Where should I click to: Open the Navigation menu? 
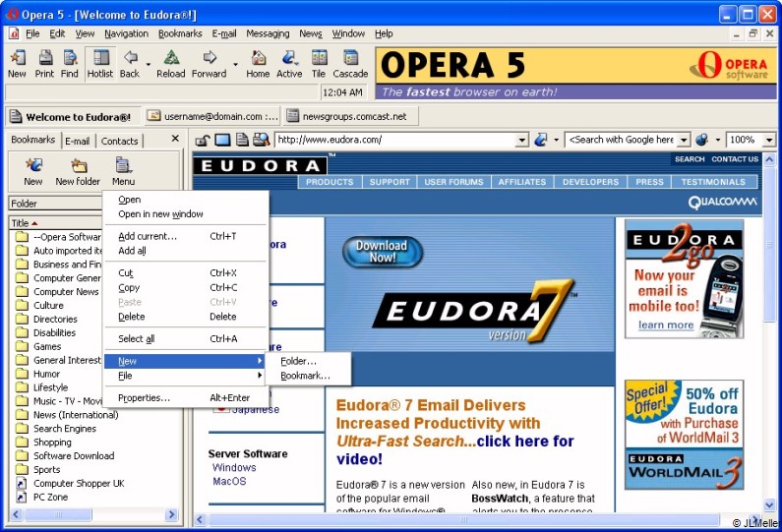(127, 33)
